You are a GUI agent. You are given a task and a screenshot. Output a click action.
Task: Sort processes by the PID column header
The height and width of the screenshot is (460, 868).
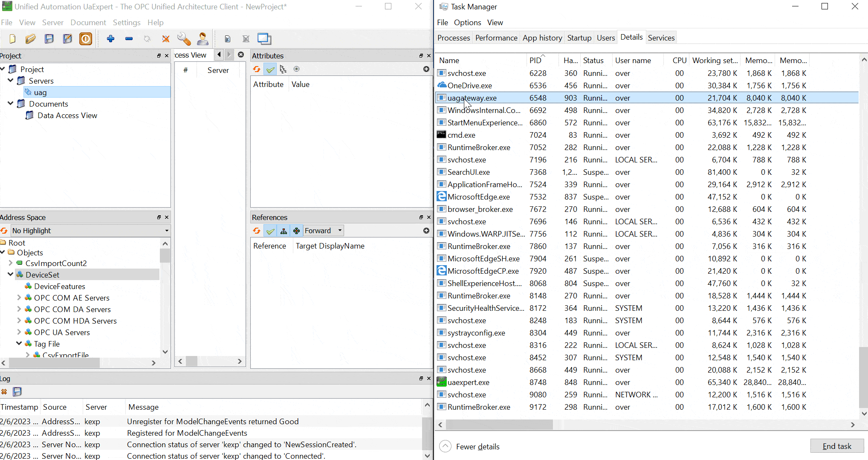[542, 61]
